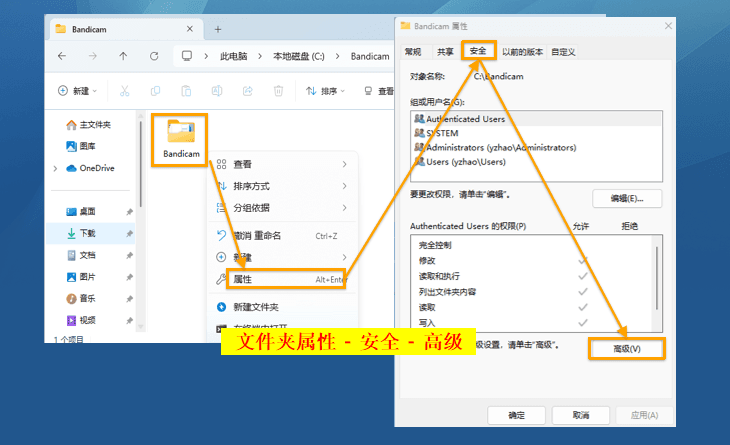Choose 新建文件夹 in the context menu
This screenshot has height=445, width=730.
(x=282, y=307)
